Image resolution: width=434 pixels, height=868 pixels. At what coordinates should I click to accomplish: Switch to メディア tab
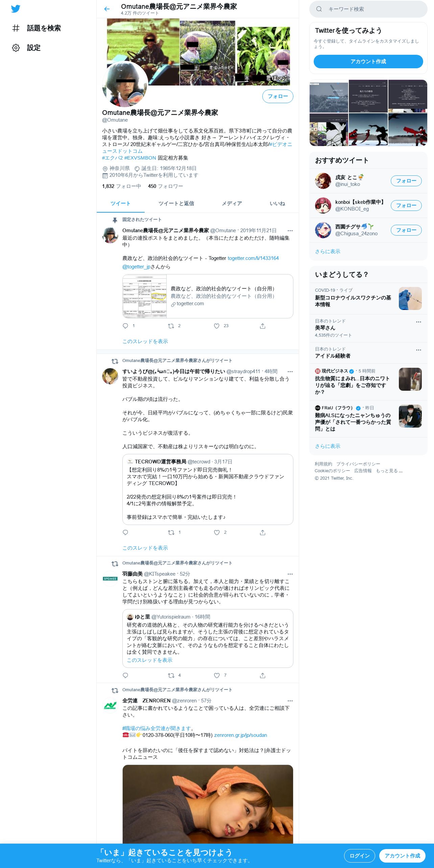[232, 203]
